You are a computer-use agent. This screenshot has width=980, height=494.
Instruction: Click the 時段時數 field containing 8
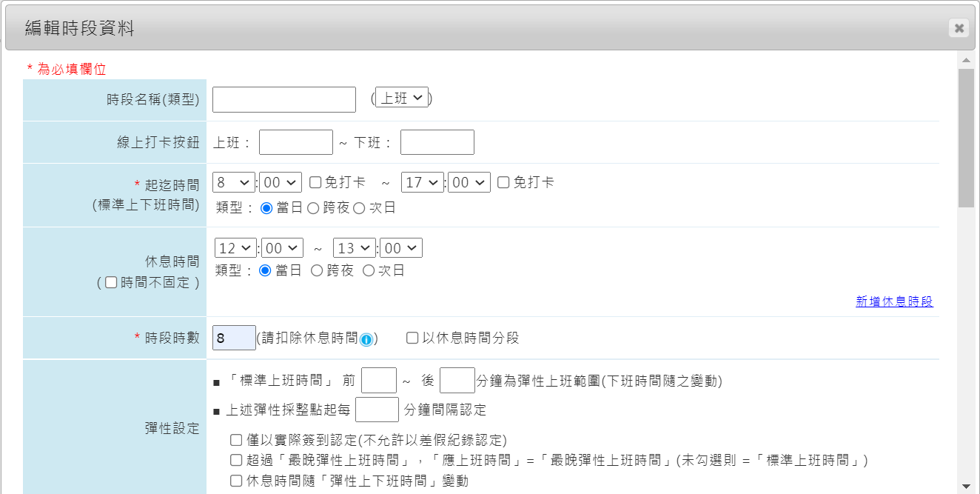click(234, 338)
